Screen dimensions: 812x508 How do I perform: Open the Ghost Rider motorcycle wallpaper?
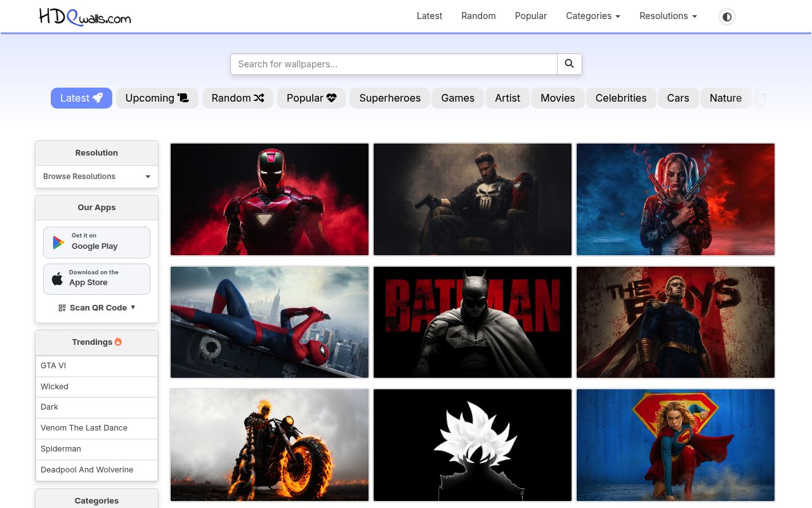tap(270, 445)
